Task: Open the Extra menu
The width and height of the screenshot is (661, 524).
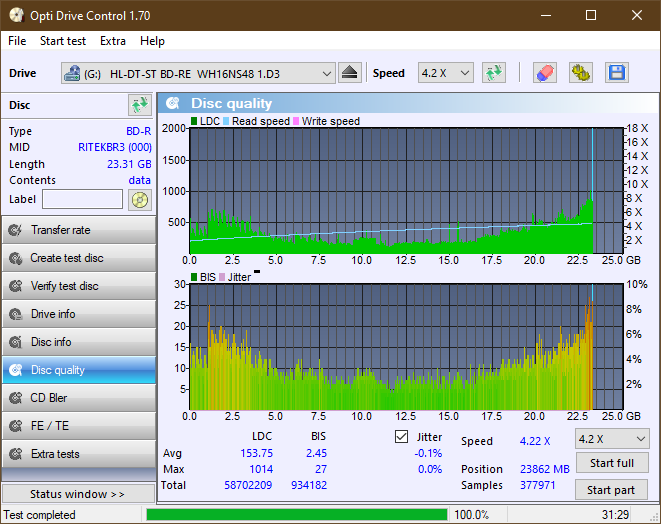Action: pyautogui.click(x=113, y=41)
